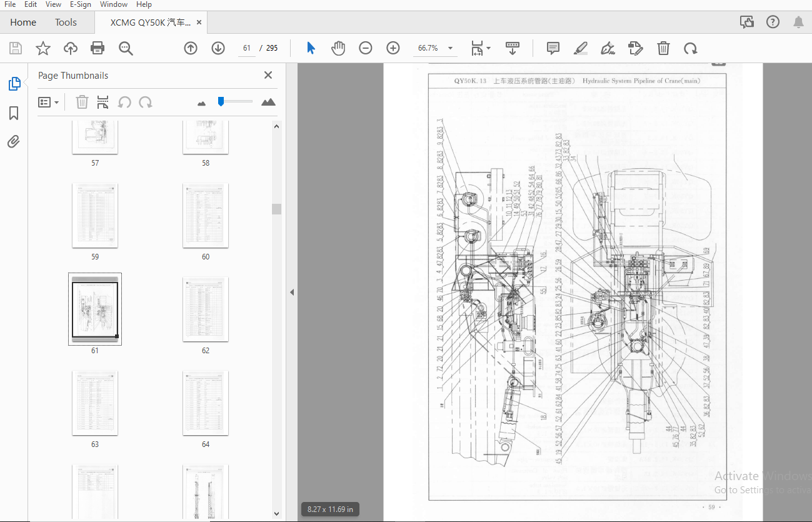Open the fit page scrolling options
812x522 pixels.
[481, 48]
